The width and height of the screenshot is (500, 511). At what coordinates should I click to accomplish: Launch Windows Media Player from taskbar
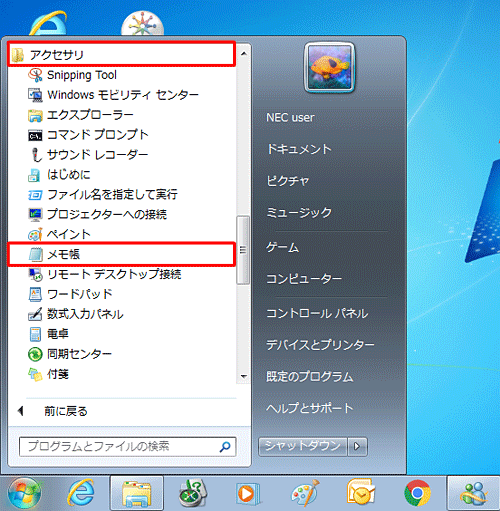(x=248, y=493)
